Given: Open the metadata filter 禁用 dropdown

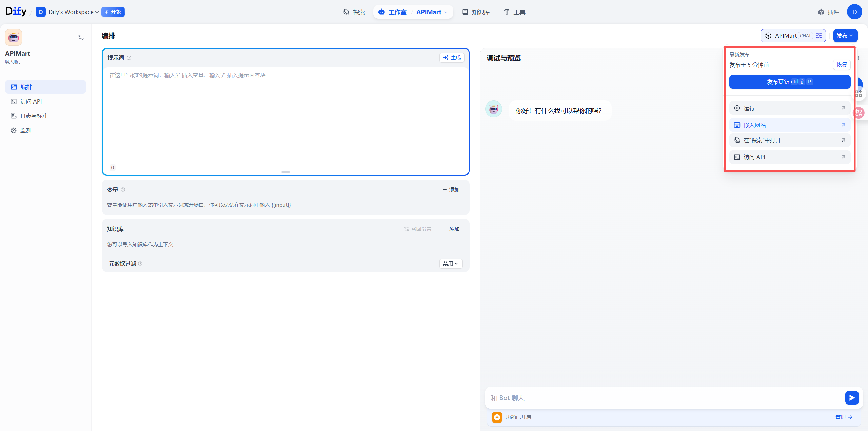Looking at the screenshot, I should [451, 264].
